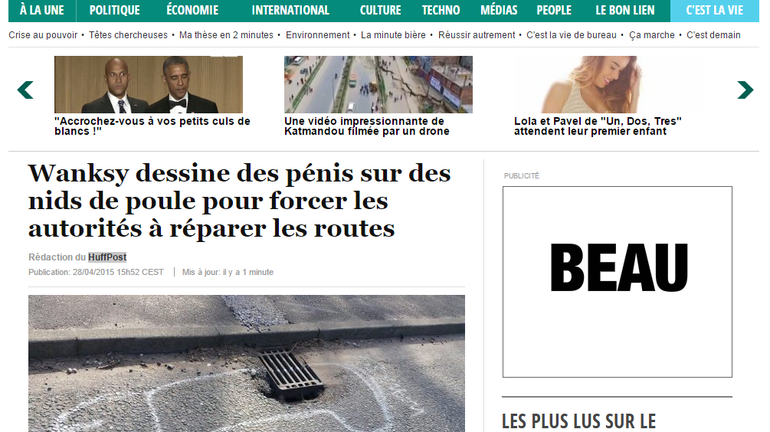Image resolution: width=770 pixels, height=432 pixels.
Task: Click the BEAU advertisement banner
Action: (x=617, y=282)
